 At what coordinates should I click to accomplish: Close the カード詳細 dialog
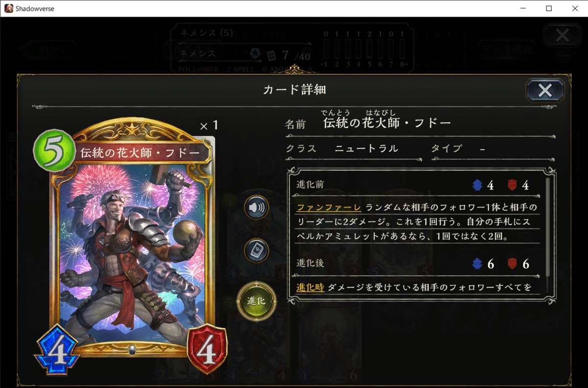click(x=545, y=90)
